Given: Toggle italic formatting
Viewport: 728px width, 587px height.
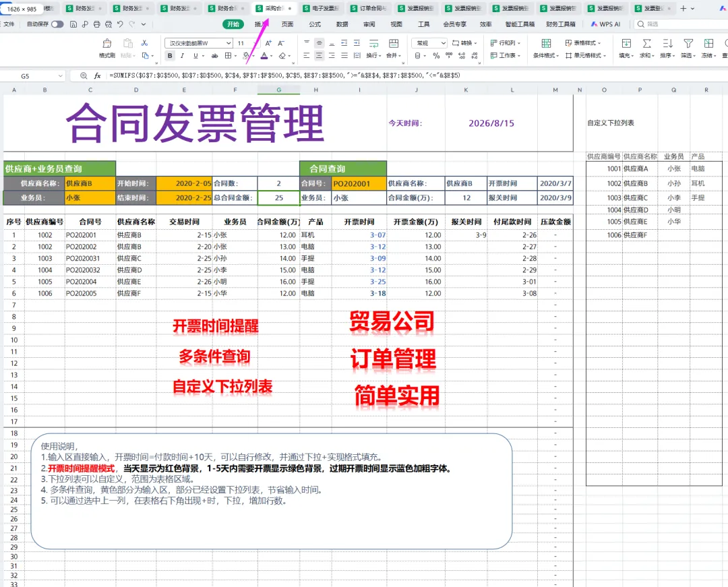Looking at the screenshot, I should [x=183, y=56].
